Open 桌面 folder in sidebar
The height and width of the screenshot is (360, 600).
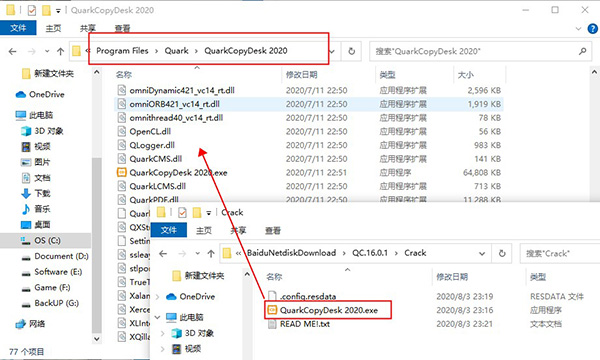[x=36, y=225]
